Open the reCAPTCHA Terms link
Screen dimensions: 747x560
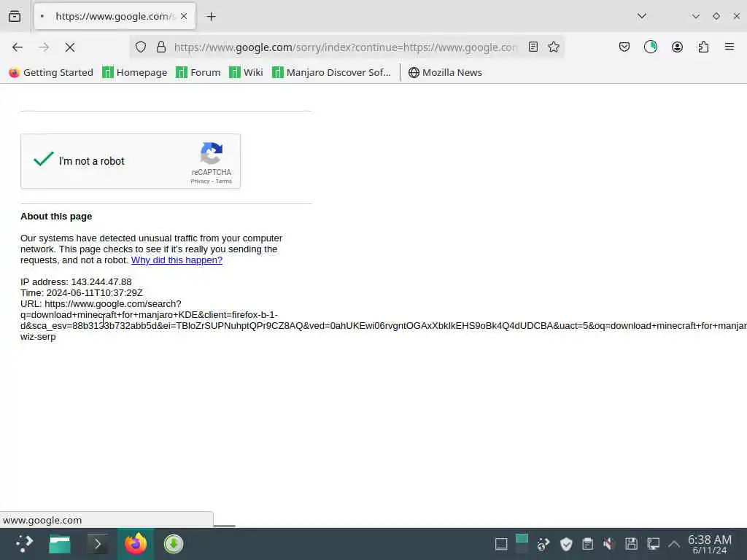pos(223,182)
